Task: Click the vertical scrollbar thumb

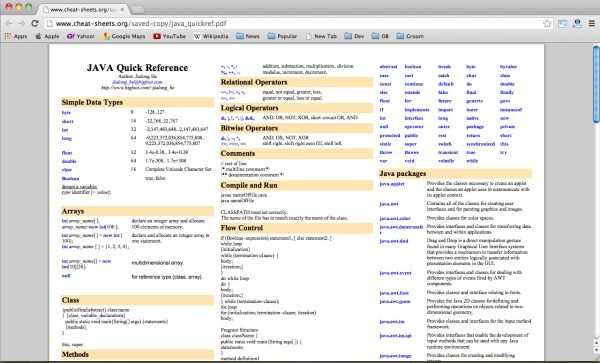Action: [596, 84]
